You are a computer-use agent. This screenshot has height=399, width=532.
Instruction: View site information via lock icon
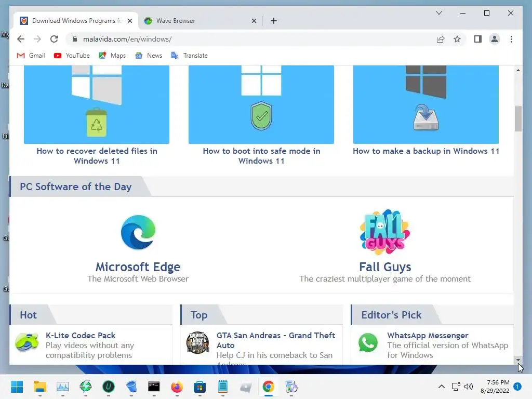coord(75,39)
